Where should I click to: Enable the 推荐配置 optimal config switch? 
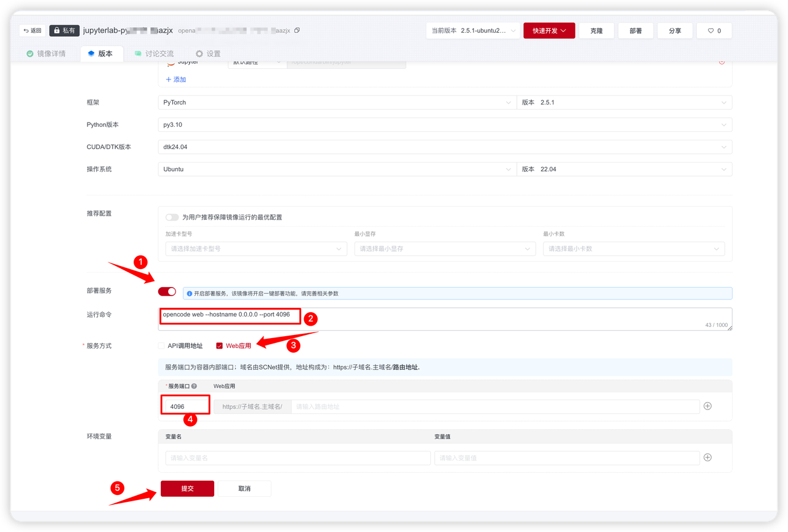172,217
